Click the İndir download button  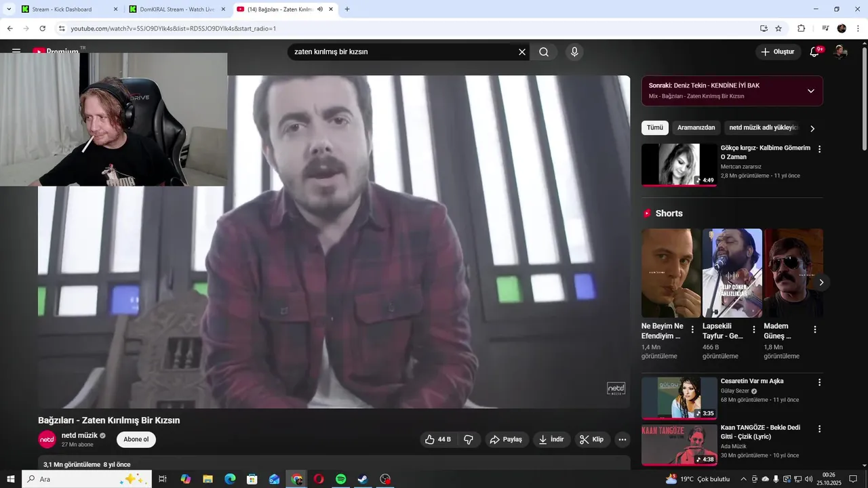(551, 439)
